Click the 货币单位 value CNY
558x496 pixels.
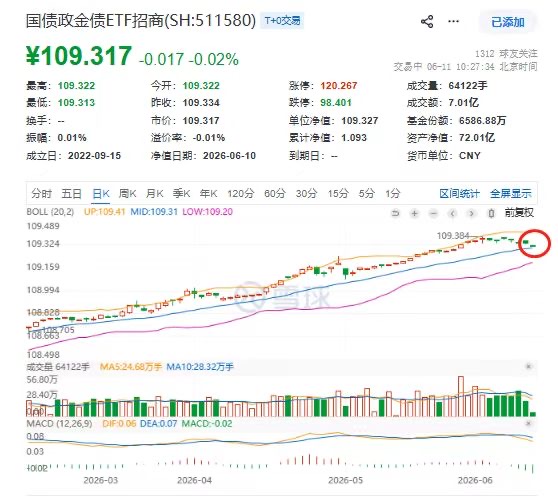(x=470, y=155)
